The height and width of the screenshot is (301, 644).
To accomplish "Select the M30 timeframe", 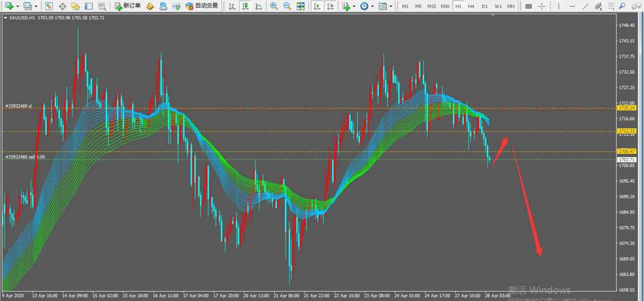I will tap(445, 6).
